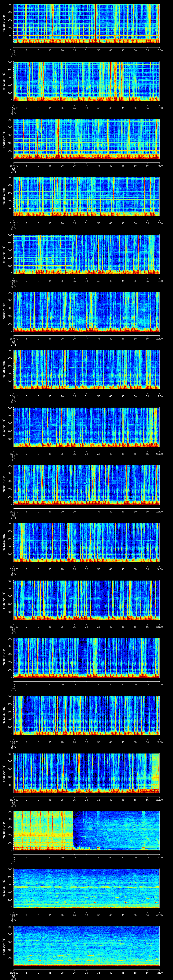Click the 3:14:00 start label on first time axis
This screenshot has height=980, width=173.
pos(14,50)
